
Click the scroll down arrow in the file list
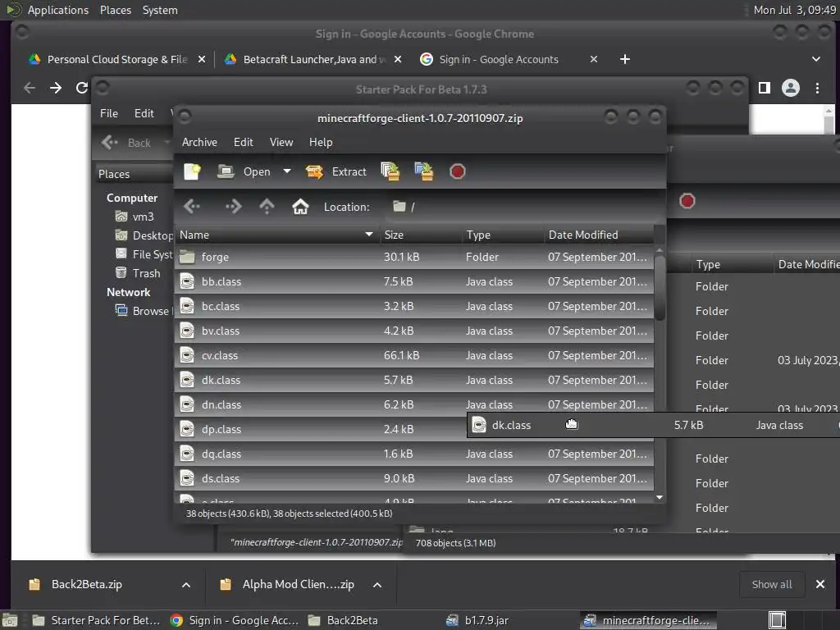click(x=660, y=497)
